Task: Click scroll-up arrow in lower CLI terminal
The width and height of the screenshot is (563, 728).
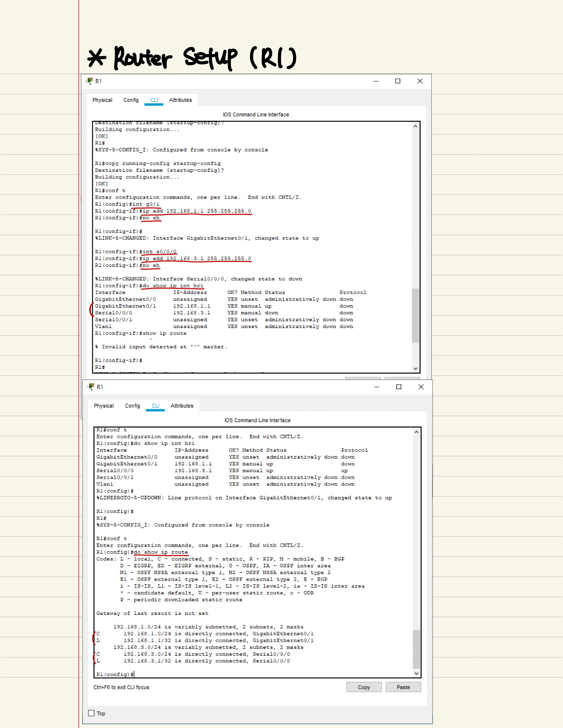Action: click(x=417, y=432)
